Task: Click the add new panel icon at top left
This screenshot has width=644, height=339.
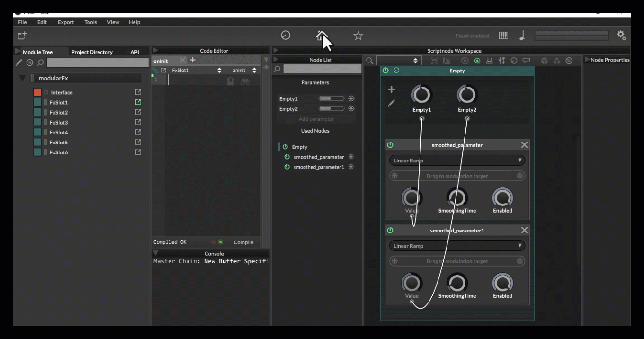Action: pos(22,36)
